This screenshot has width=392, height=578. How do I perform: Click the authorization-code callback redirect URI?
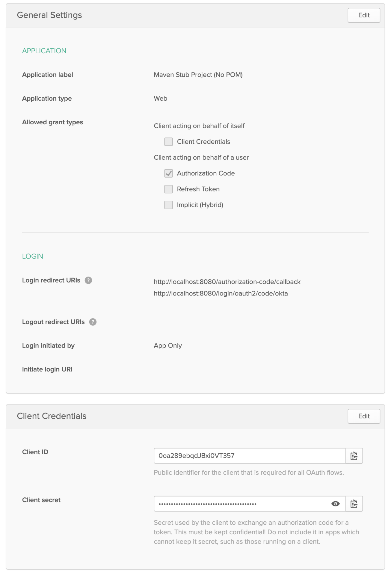click(227, 282)
